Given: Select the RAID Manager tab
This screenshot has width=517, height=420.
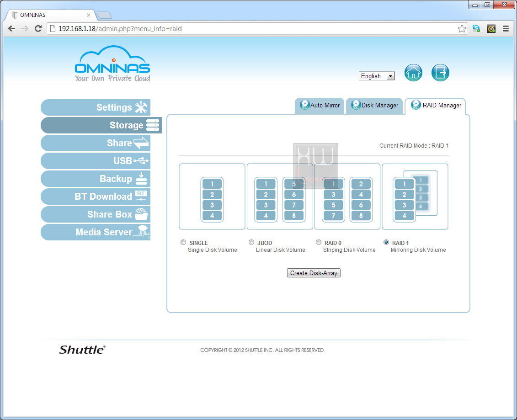Looking at the screenshot, I should pyautogui.click(x=436, y=106).
